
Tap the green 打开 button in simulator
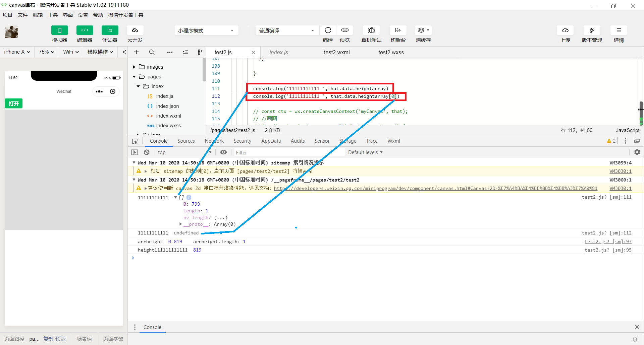coord(14,103)
